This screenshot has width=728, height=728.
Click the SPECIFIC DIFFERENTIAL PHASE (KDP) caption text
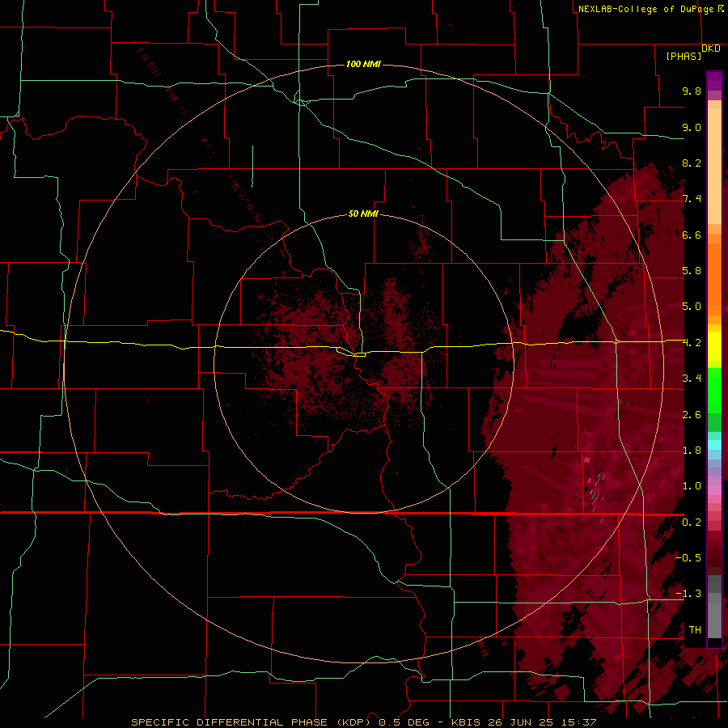coord(251,722)
